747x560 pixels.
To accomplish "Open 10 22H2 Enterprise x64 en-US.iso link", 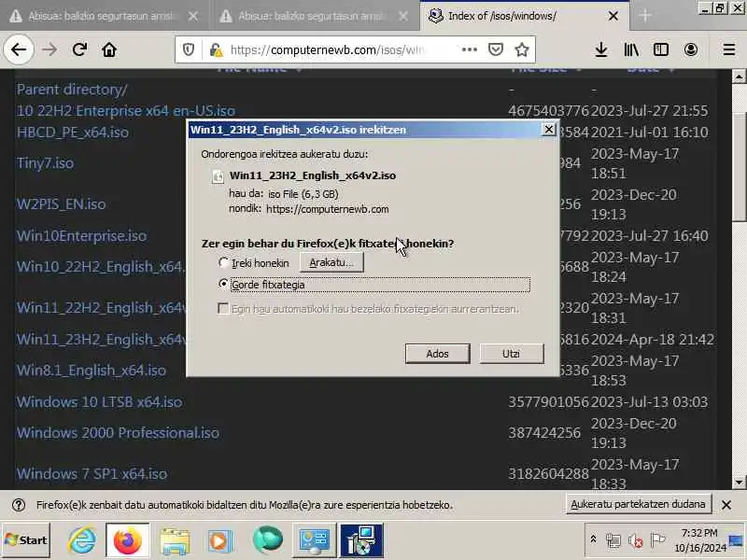I will (126, 110).
